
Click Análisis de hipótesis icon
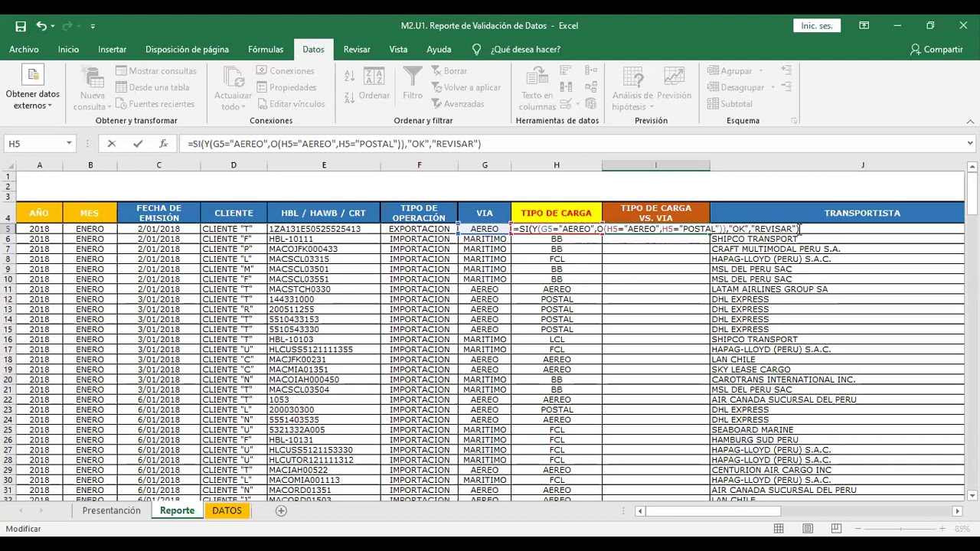tap(632, 89)
